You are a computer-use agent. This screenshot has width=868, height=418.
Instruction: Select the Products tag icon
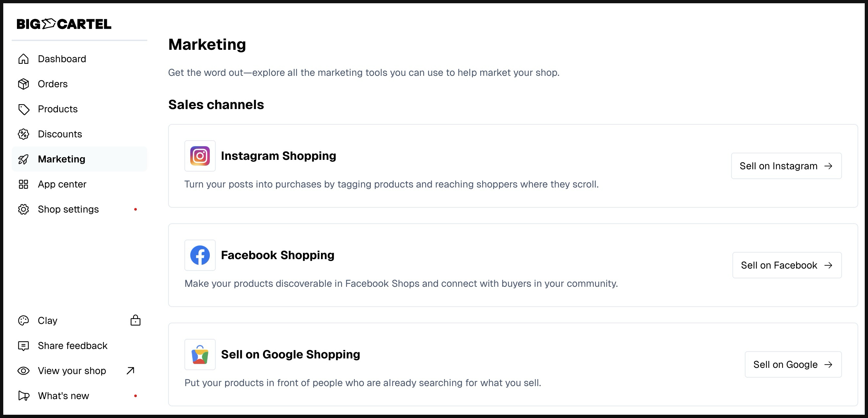pyautogui.click(x=23, y=109)
